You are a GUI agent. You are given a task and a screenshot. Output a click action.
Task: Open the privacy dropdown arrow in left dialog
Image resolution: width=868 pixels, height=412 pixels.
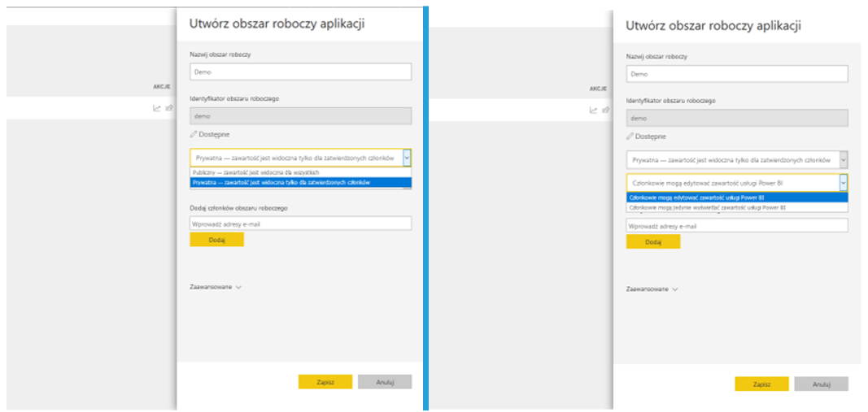[x=407, y=158]
